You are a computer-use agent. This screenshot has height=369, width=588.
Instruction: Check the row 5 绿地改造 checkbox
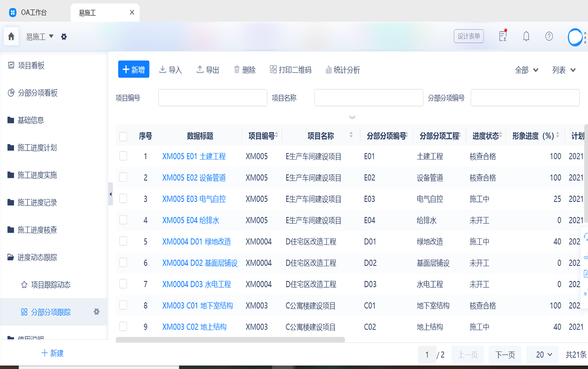tap(123, 241)
